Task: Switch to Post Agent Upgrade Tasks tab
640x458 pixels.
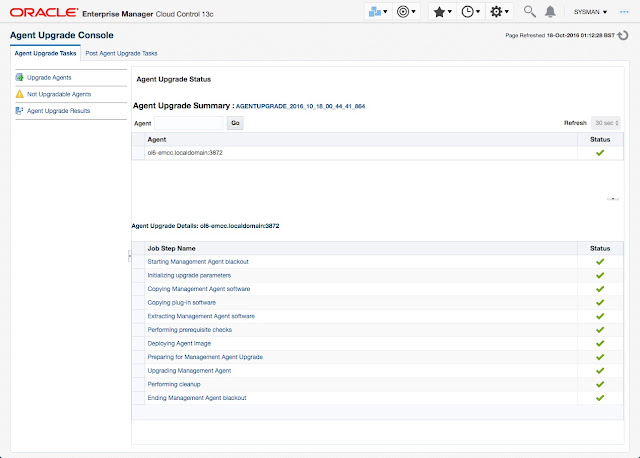Action: click(x=121, y=53)
